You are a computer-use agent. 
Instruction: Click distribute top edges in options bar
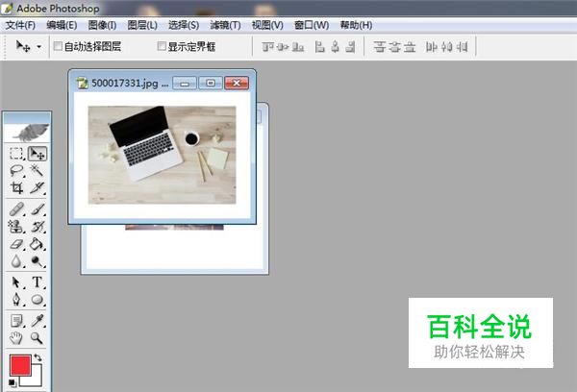pos(380,47)
